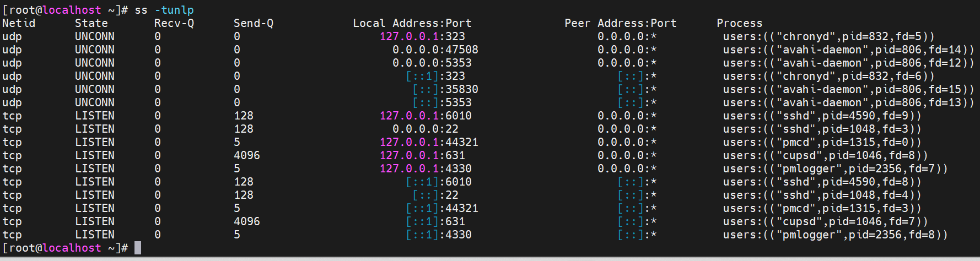The image size is (980, 261).
Task: Click peer address [::]:* of pmlogger fd=8 row
Action: (637, 235)
